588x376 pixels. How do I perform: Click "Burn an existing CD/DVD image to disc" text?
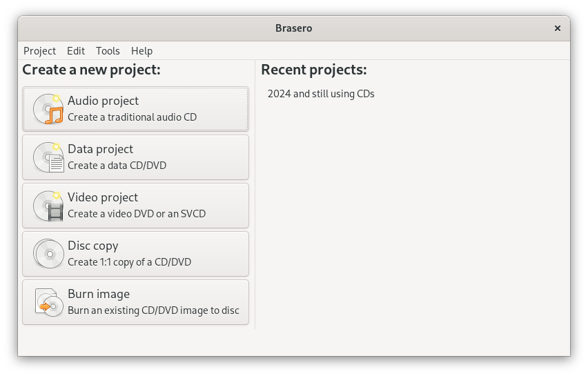coord(153,310)
